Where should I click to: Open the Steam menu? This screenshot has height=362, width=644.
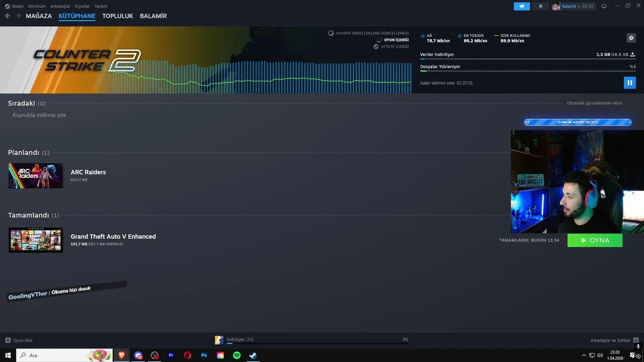tap(14, 6)
